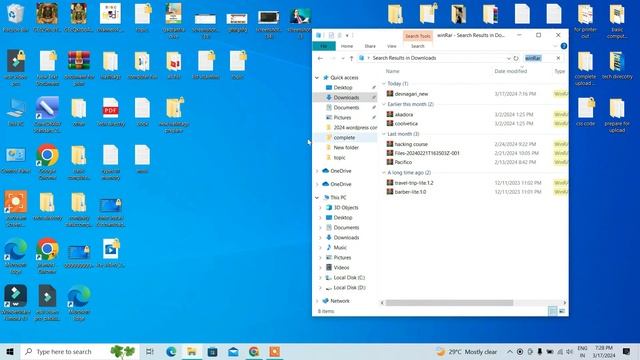Open the Share ribbon tab
The height and width of the screenshot is (360, 640).
[370, 46]
